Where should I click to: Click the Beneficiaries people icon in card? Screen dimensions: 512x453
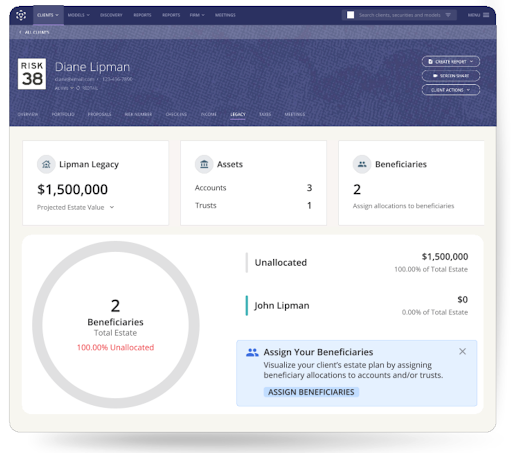pos(362,164)
